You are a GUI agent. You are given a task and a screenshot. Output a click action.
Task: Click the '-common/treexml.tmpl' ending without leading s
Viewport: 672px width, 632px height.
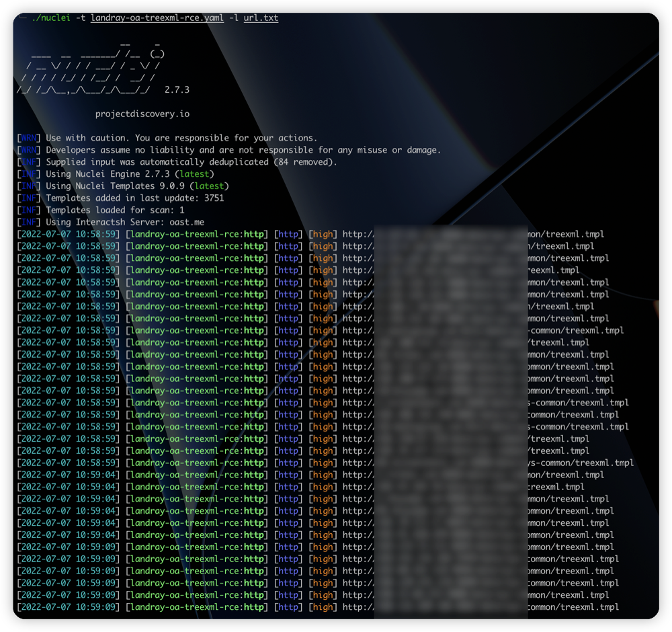(x=576, y=330)
